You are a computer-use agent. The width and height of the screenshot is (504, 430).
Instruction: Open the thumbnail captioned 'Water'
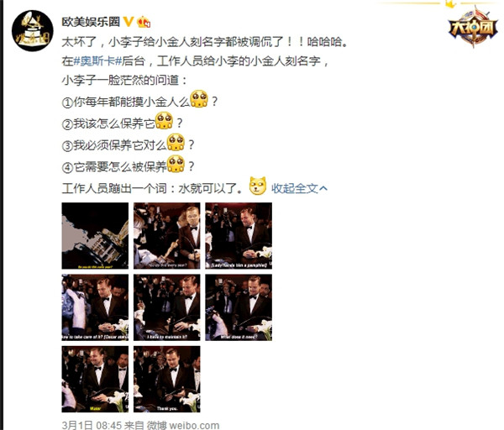point(95,380)
